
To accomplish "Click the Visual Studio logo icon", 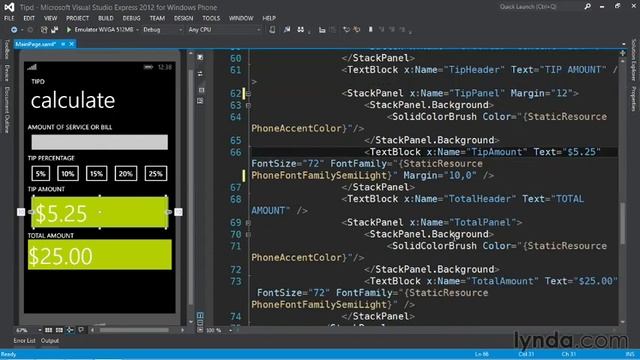I will 9,7.
